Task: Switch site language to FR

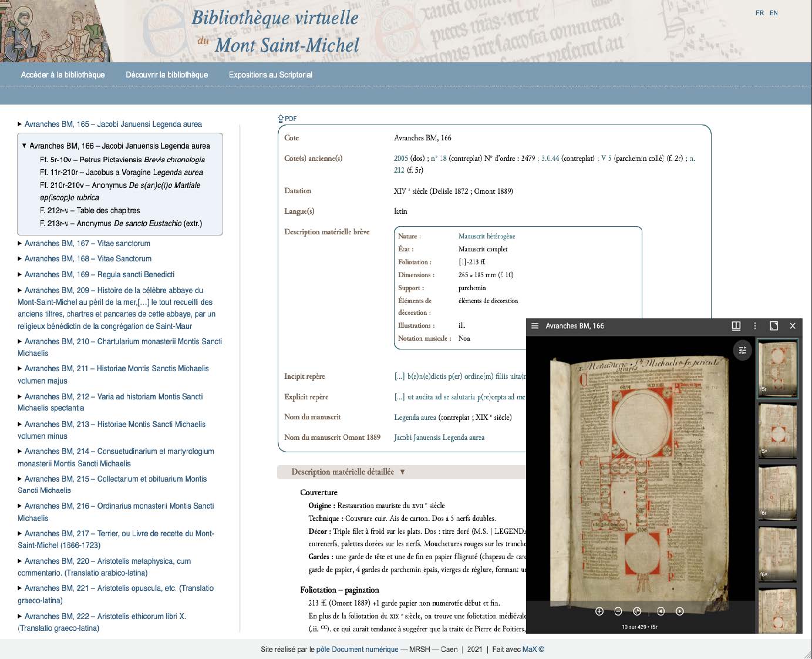Action: click(760, 13)
